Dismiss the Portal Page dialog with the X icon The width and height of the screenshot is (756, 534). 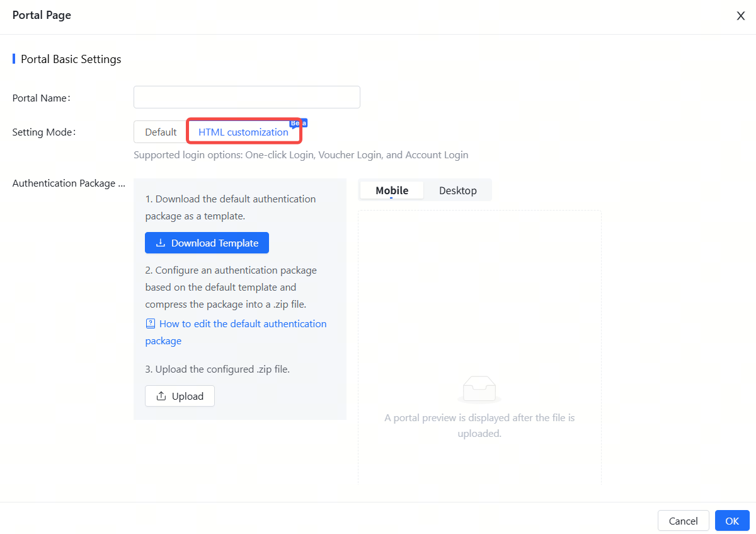pyautogui.click(x=741, y=15)
